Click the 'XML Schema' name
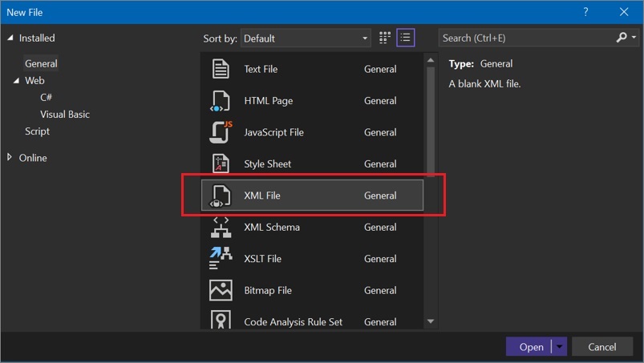The image size is (644, 363). pos(272,228)
